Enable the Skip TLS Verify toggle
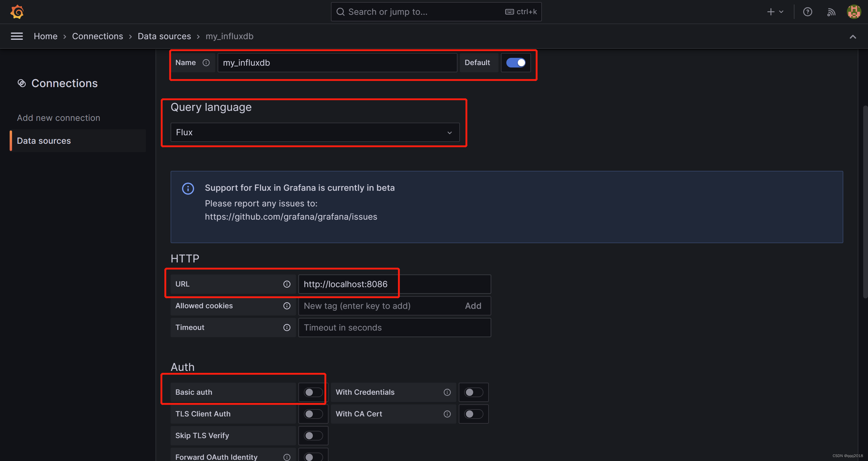 (x=313, y=436)
